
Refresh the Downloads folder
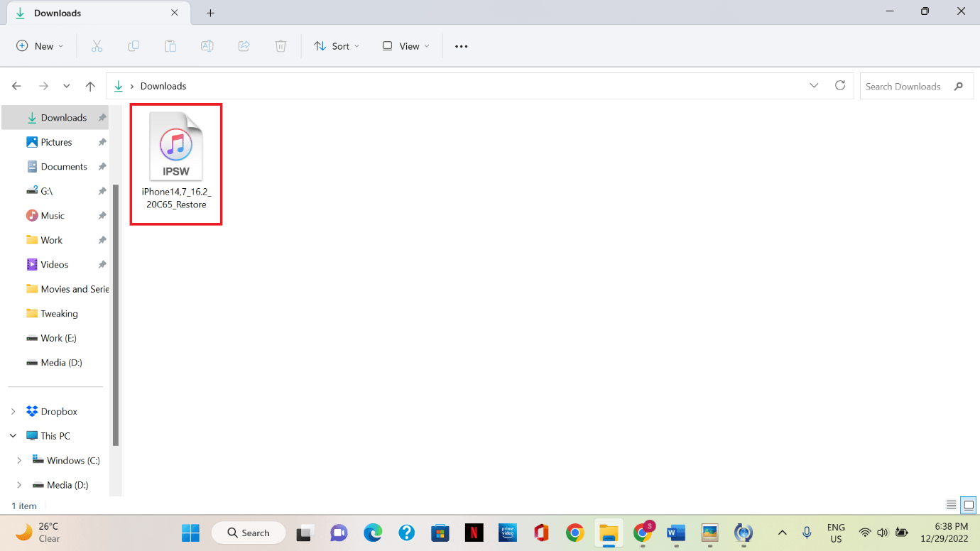(840, 85)
